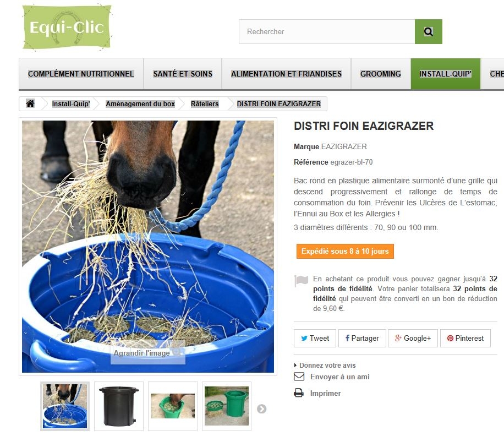
Task: Go to homepage via breadcrumb house icon
Action: [x=30, y=103]
